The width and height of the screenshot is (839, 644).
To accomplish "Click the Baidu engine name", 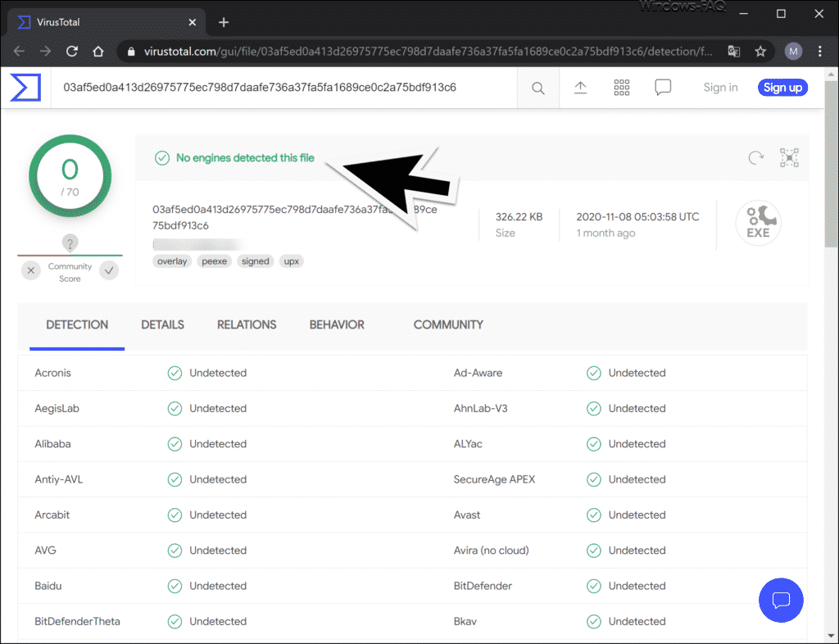I will 48,586.
